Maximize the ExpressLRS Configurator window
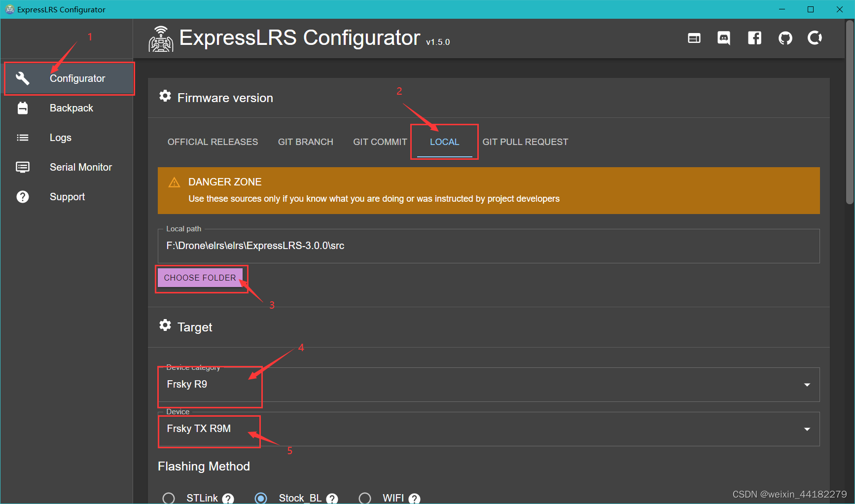The image size is (855, 504). coord(811,9)
